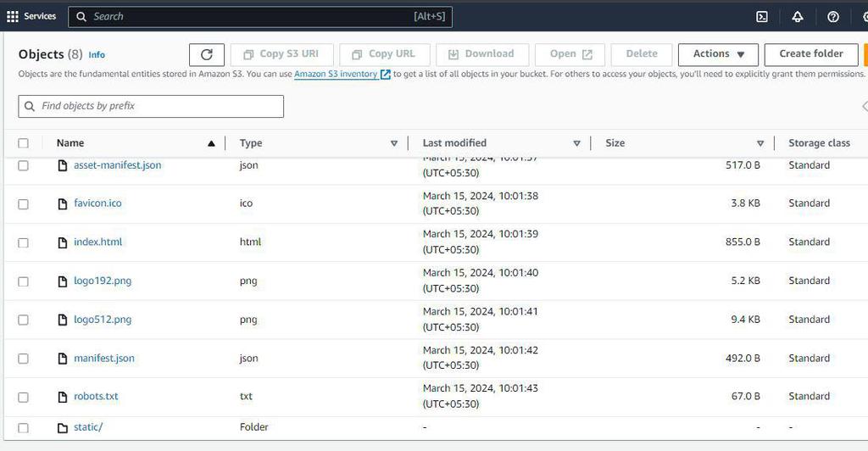Image resolution: width=868 pixels, height=451 pixels.
Task: Click the search magnifier in the top bar
Action: point(81,17)
